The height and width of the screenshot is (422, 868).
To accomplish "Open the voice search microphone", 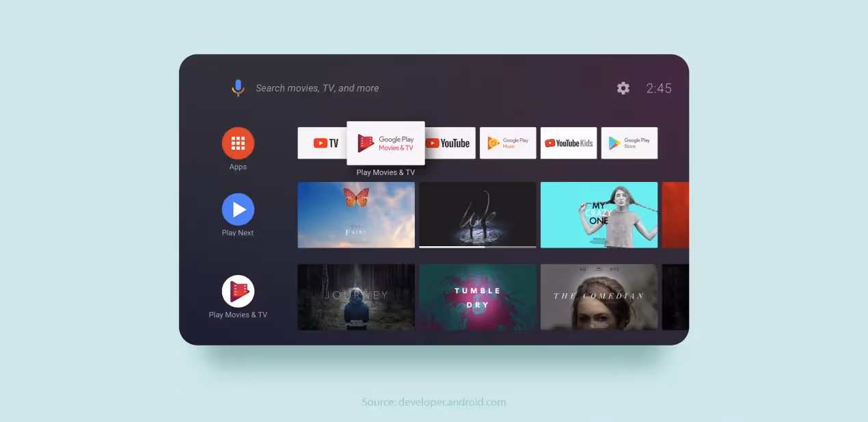I will (238, 88).
